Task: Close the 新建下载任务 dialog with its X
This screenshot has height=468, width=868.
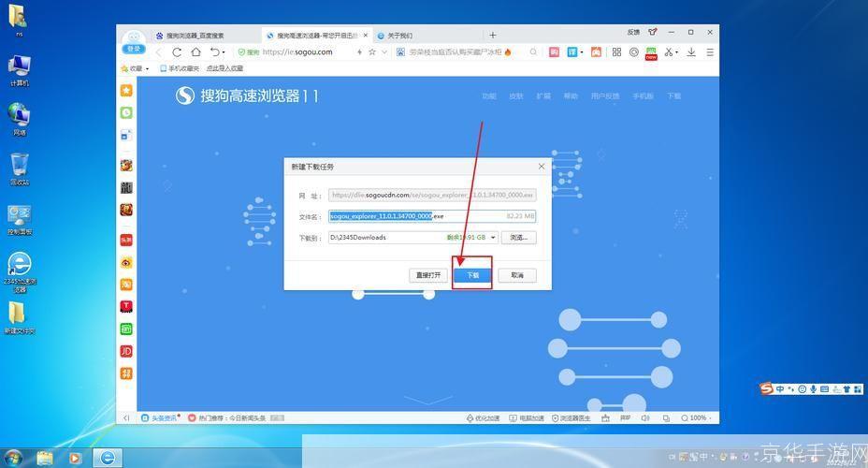Action: tap(542, 167)
